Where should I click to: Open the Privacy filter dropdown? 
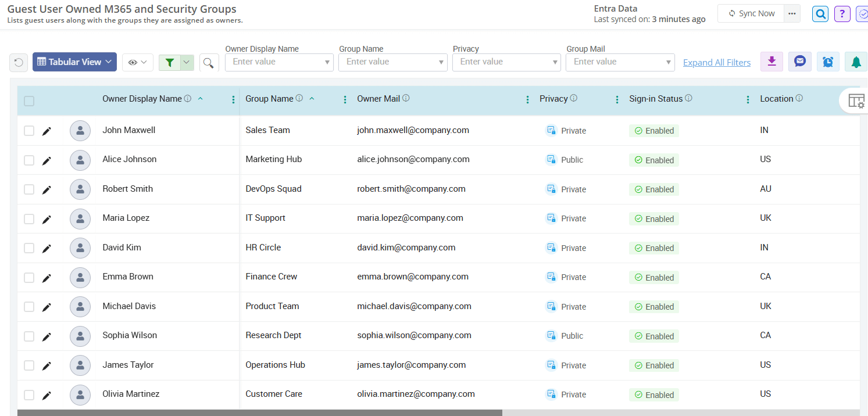(506, 62)
